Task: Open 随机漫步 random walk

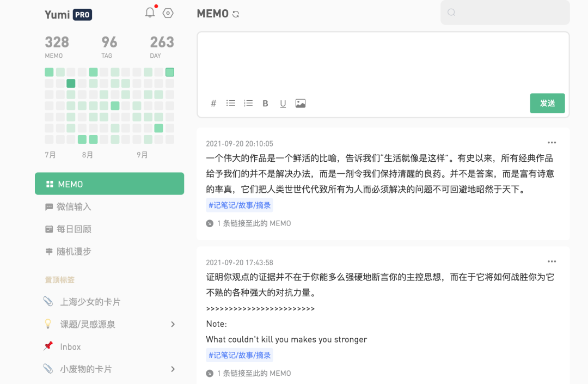Action: pyautogui.click(x=68, y=252)
